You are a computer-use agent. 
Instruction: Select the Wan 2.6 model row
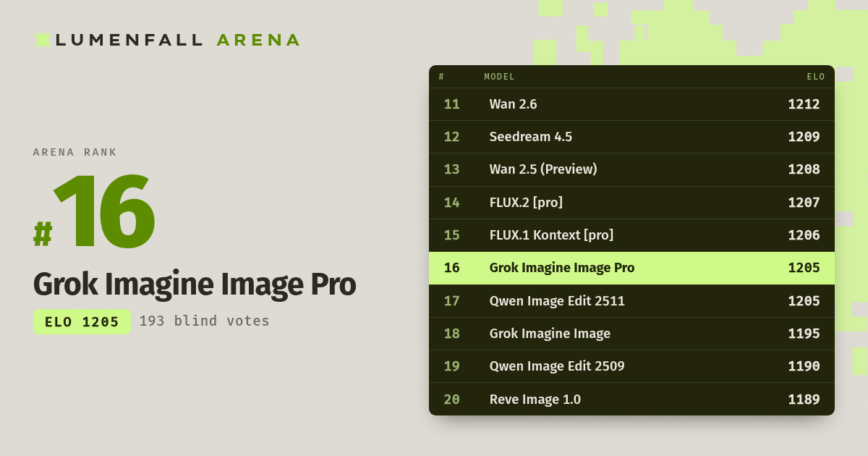pos(631,104)
